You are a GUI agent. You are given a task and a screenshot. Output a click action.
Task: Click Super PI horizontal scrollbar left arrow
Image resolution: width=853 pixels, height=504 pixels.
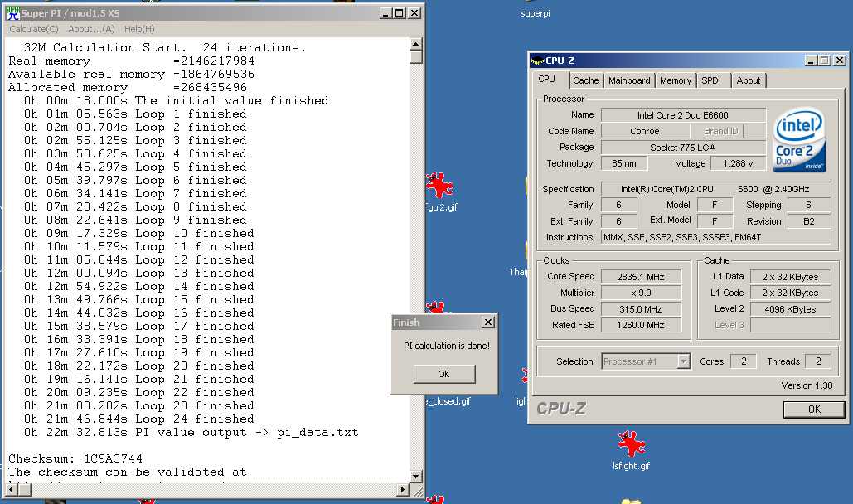pos(12,489)
